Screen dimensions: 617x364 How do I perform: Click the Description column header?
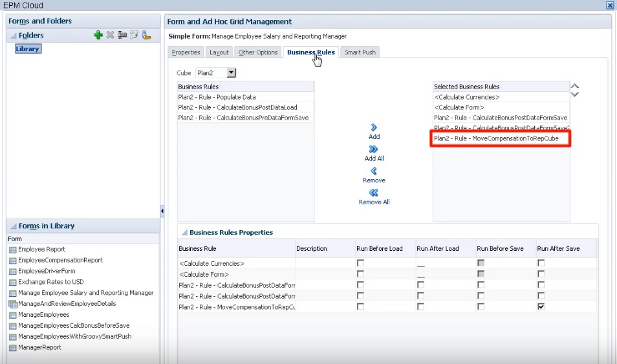coord(325,248)
